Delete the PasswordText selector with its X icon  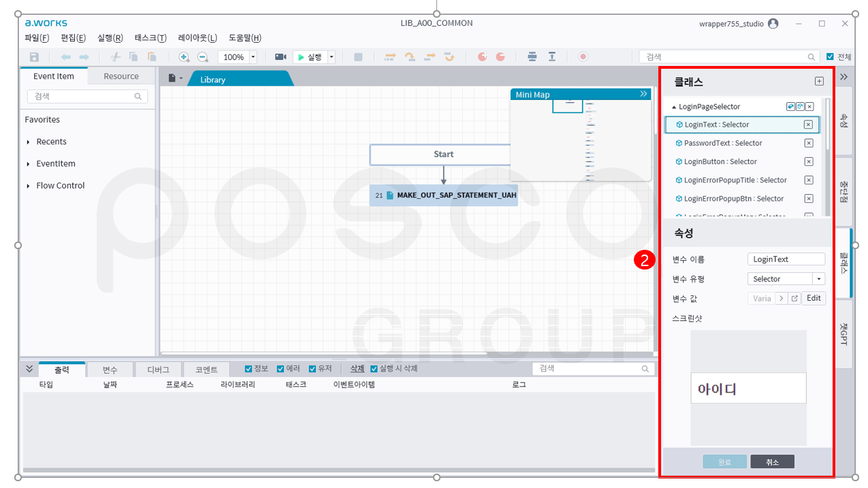click(808, 143)
